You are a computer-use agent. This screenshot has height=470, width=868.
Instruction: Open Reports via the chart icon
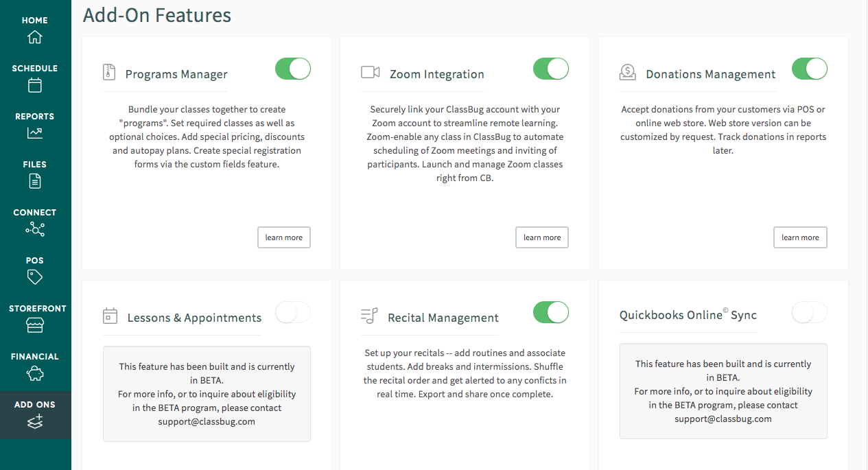[35, 133]
